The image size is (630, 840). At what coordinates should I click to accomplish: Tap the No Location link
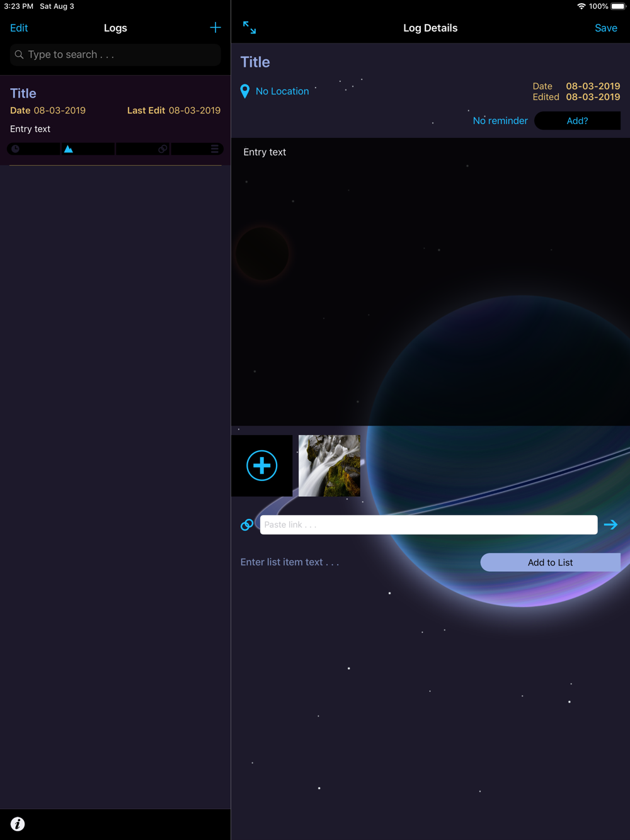282,91
